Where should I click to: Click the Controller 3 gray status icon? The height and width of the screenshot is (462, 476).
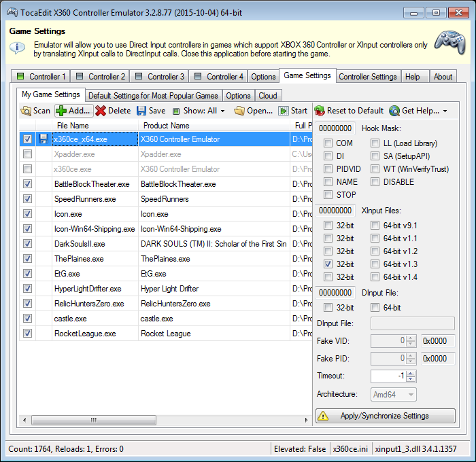[x=139, y=76]
